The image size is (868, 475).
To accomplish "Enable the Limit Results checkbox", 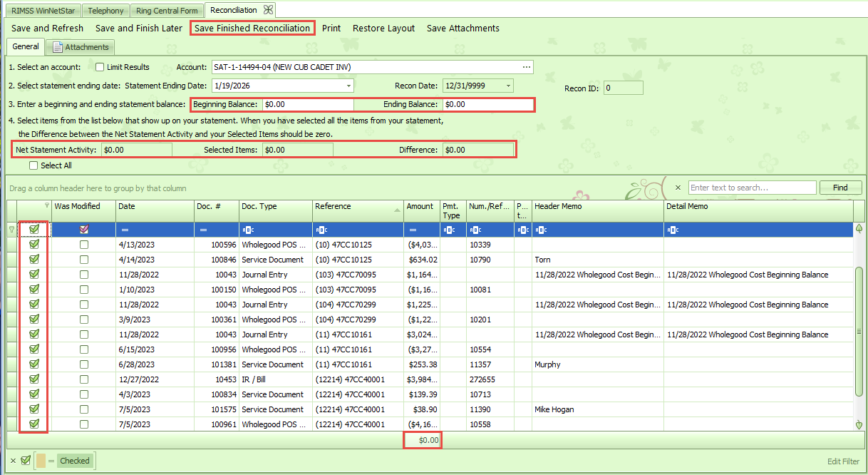I will click(x=100, y=67).
